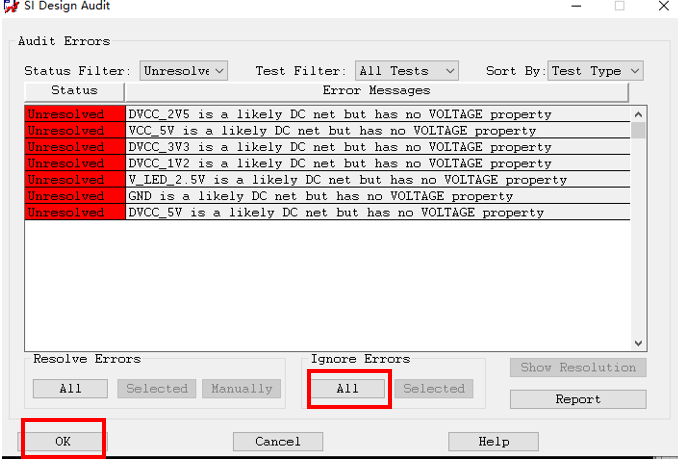This screenshot has height=460, width=678.
Task: Click scroll down arrow of error list
Action: [x=638, y=343]
